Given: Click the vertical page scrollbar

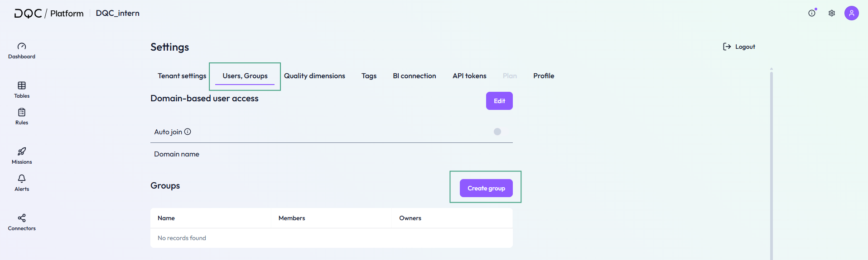Looking at the screenshot, I should point(771,164).
